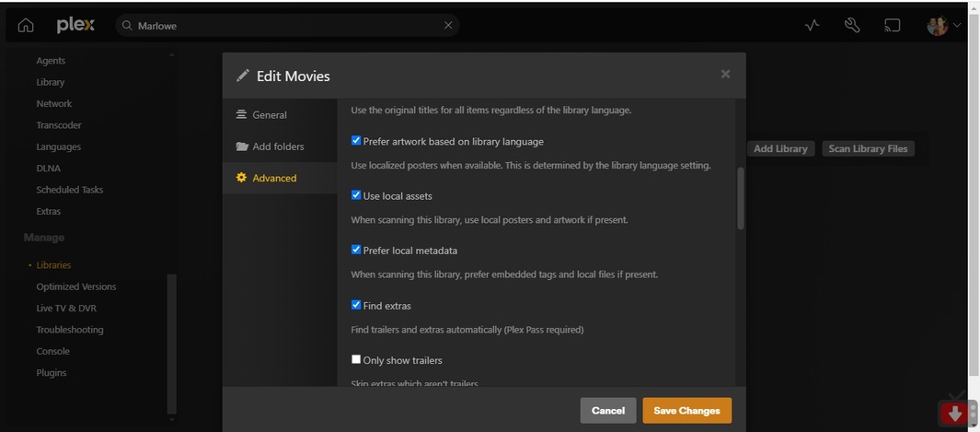Open settings wrench icon
The image size is (980, 432).
click(852, 26)
